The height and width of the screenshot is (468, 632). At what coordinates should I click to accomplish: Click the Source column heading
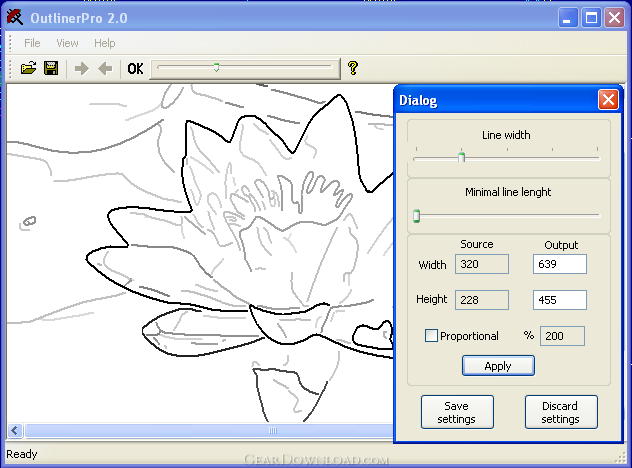click(x=477, y=244)
